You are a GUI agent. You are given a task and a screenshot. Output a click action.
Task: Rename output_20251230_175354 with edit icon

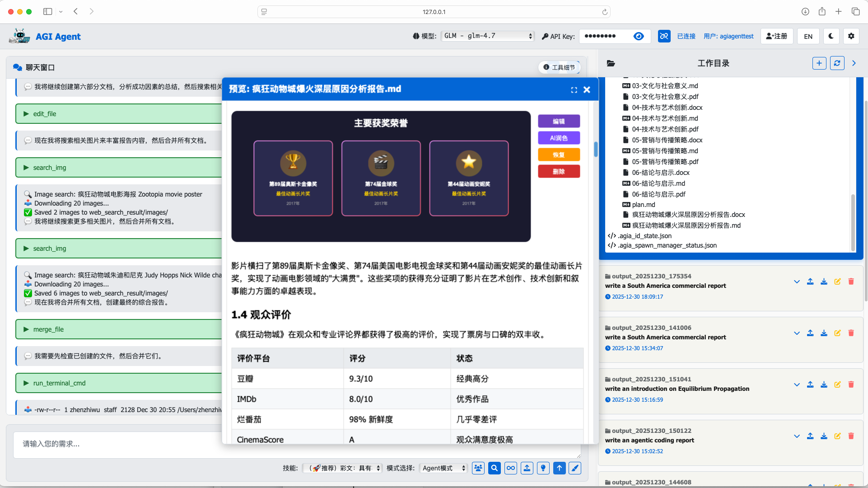837,282
